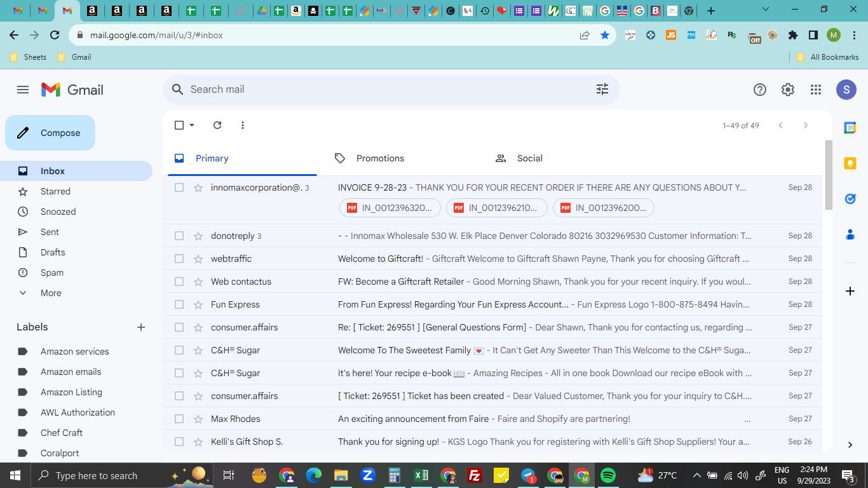Open attachment IN_0012396320 PDF chip

coord(390,208)
